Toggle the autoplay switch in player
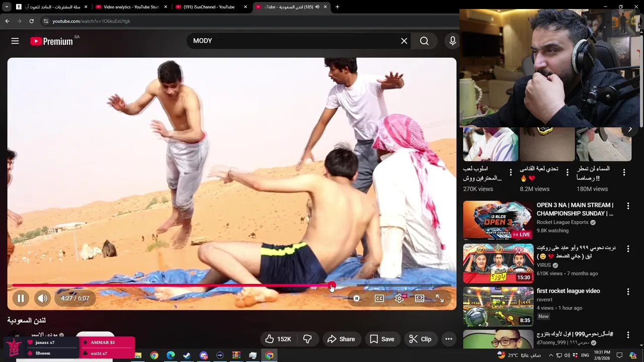644x362 pixels. click(x=357, y=298)
